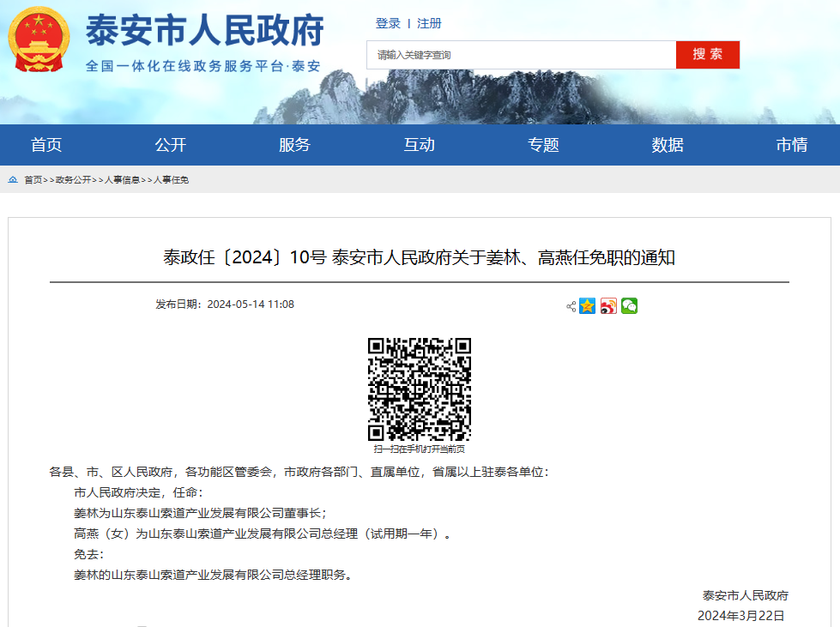840x627 pixels.
Task: Click the line about 高燕（女）as 总经理
Action: (x=263, y=534)
